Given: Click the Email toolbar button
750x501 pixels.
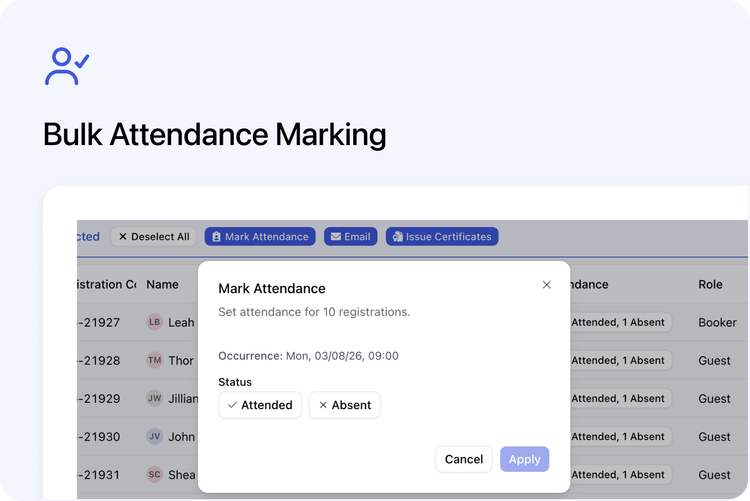Looking at the screenshot, I should [x=351, y=236].
